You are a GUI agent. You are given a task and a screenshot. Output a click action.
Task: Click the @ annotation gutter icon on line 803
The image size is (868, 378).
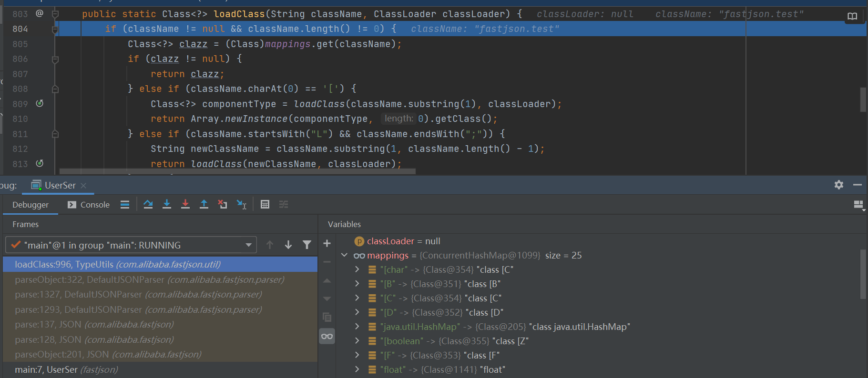point(40,13)
